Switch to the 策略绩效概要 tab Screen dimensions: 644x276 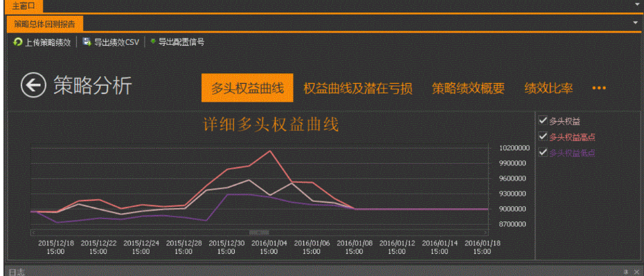[x=468, y=88]
